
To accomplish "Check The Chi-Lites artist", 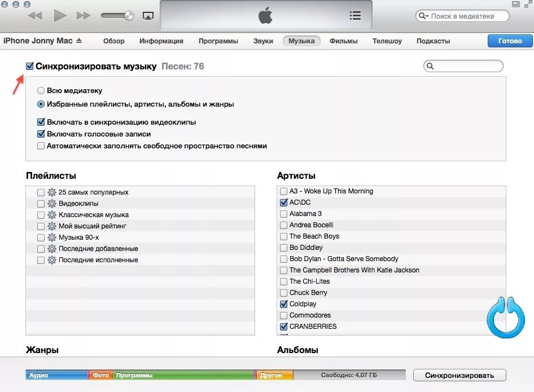I will (x=283, y=281).
